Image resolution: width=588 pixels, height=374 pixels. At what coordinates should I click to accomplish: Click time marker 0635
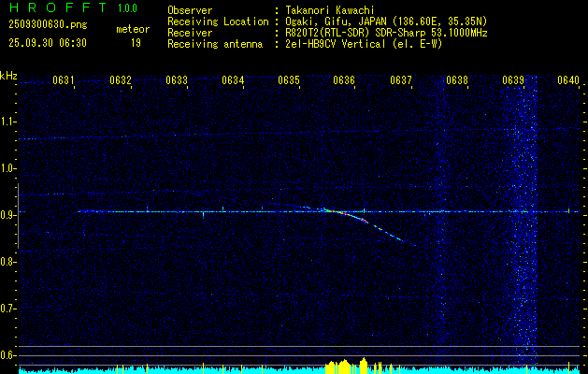(289, 80)
